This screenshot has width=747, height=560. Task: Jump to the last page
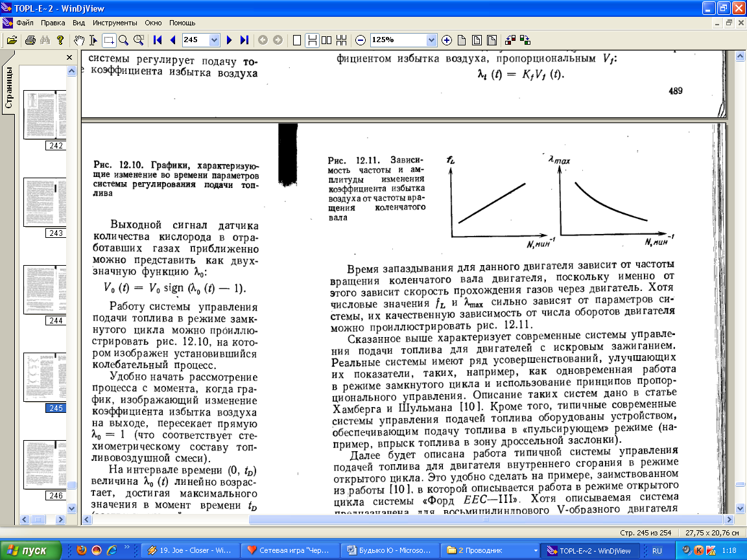pyautogui.click(x=244, y=40)
